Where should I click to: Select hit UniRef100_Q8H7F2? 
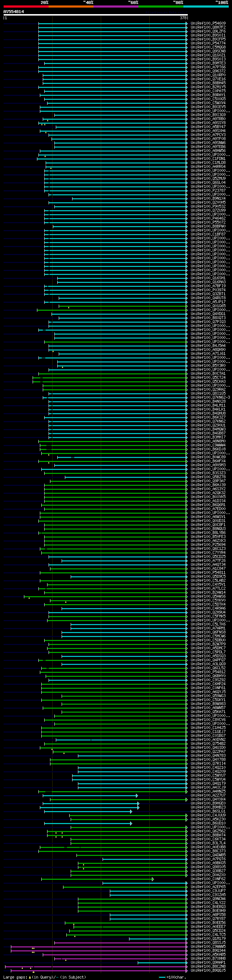208,27
